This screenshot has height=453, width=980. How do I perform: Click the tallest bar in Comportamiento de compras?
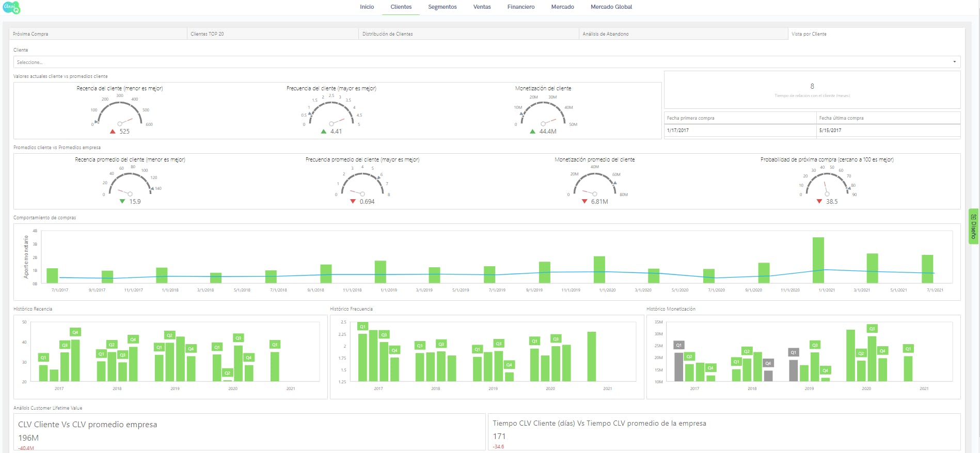click(x=818, y=260)
